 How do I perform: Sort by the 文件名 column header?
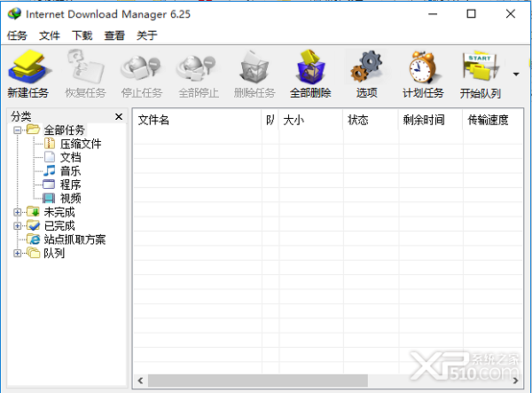pyautogui.click(x=197, y=120)
